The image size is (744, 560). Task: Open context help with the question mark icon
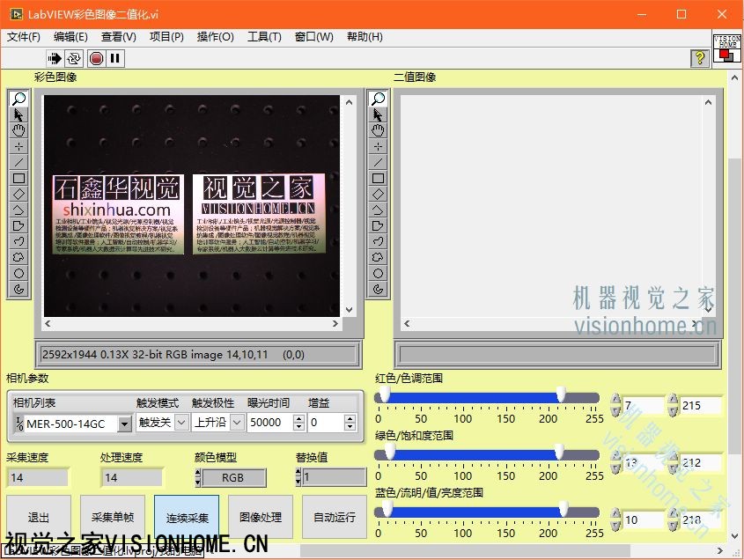tap(700, 58)
